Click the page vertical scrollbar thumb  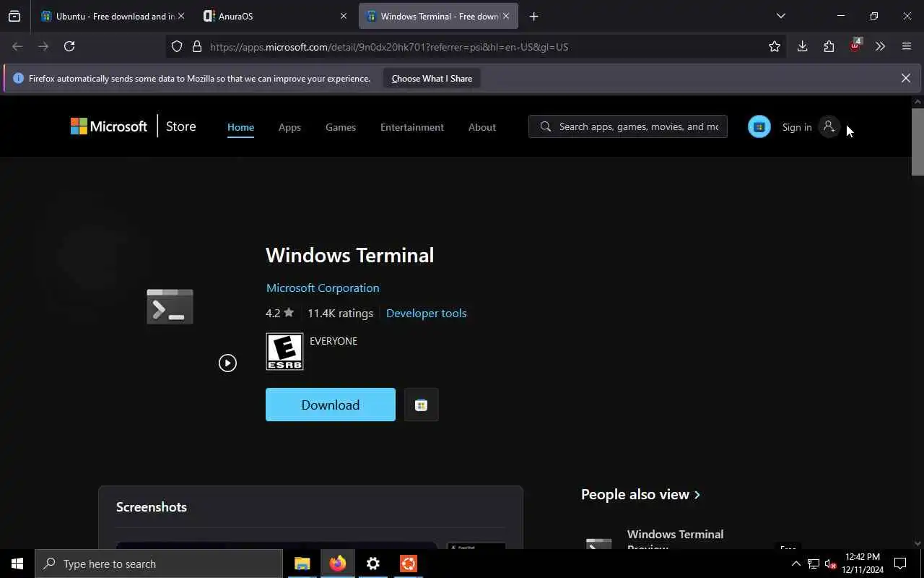918,142
